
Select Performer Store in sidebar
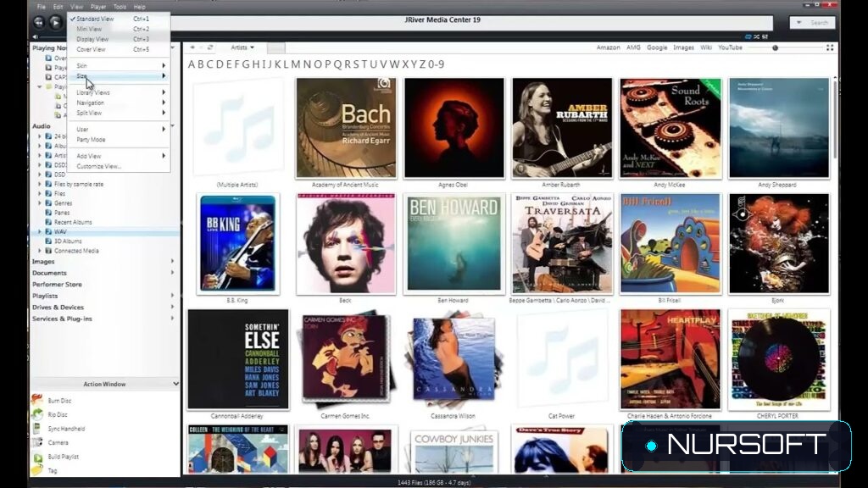[x=57, y=285]
